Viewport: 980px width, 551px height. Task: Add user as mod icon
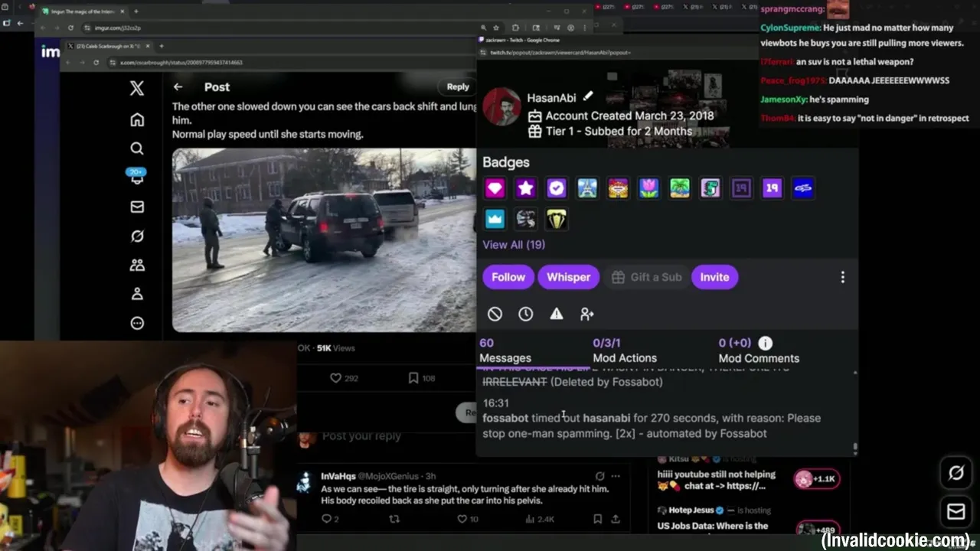click(587, 314)
